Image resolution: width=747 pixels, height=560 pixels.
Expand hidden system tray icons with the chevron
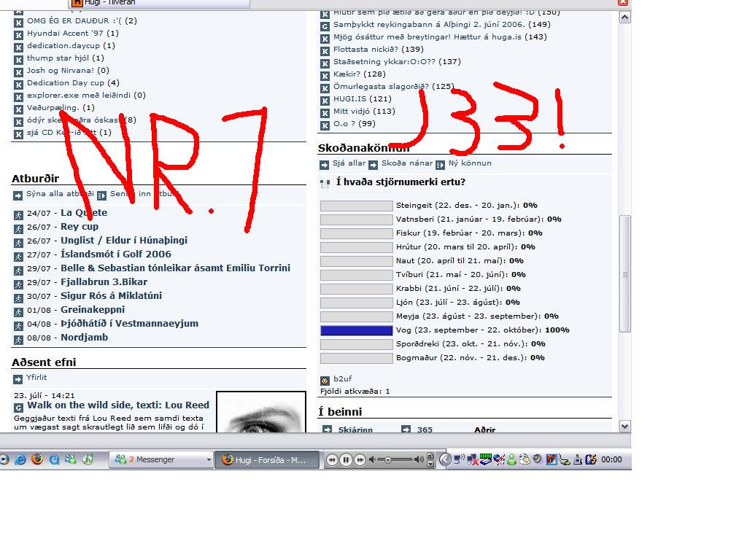pyautogui.click(x=445, y=459)
